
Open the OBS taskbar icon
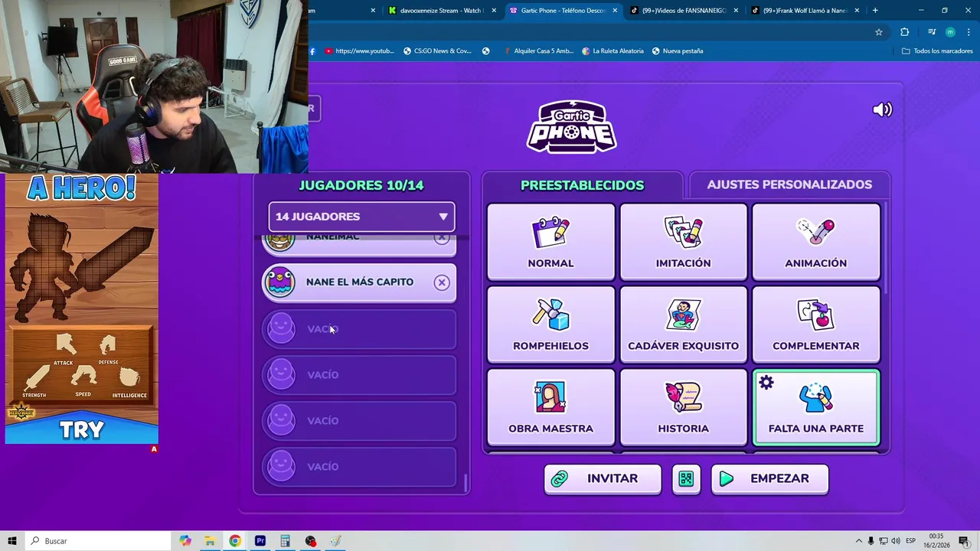point(310,541)
